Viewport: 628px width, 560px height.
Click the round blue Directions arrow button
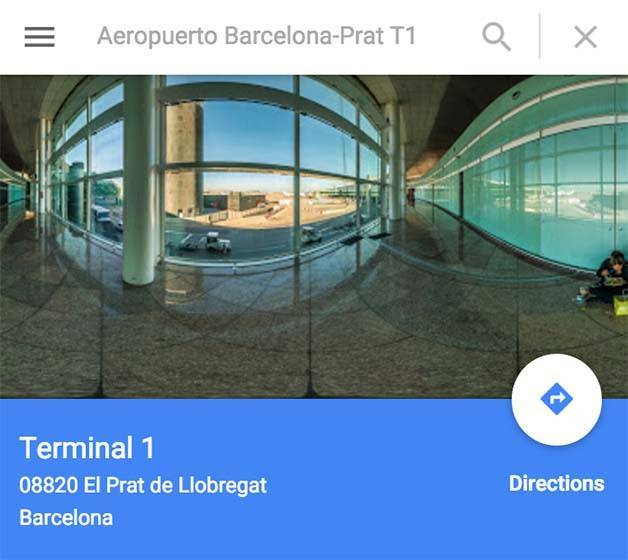556,399
